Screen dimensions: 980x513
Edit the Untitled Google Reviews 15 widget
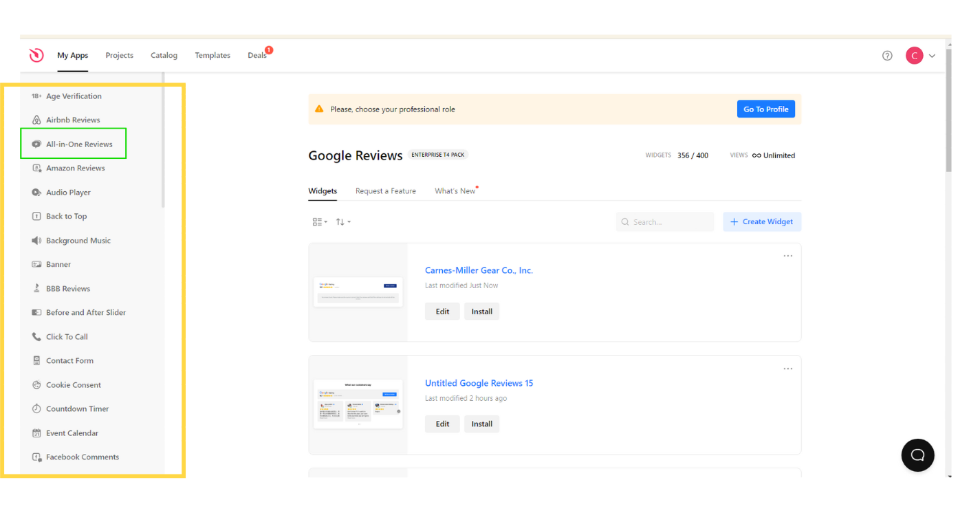coord(442,424)
